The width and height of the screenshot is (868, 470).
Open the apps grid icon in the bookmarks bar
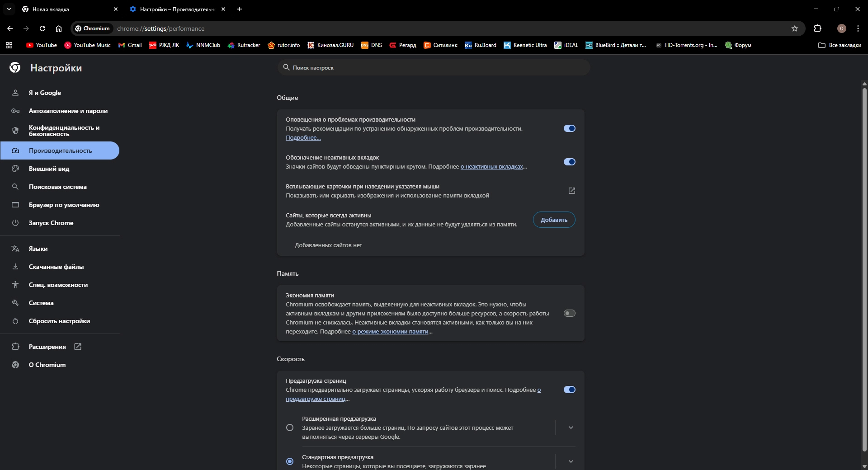[x=9, y=45]
